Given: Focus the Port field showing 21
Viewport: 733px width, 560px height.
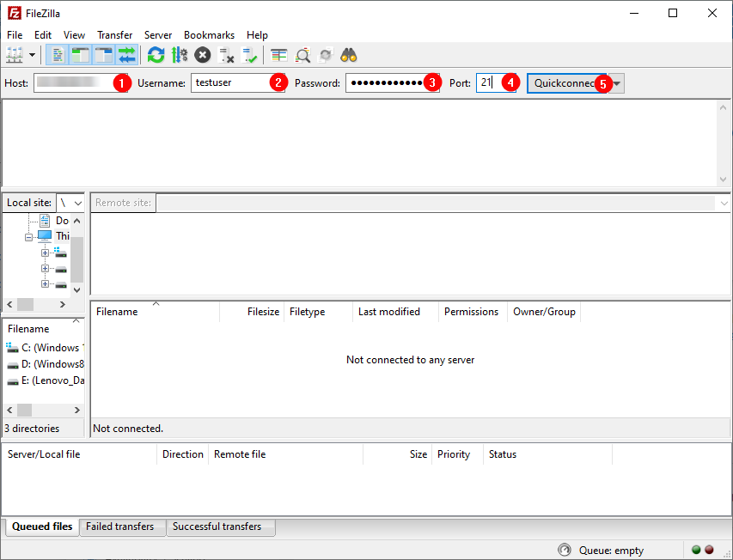Looking at the screenshot, I should click(496, 83).
